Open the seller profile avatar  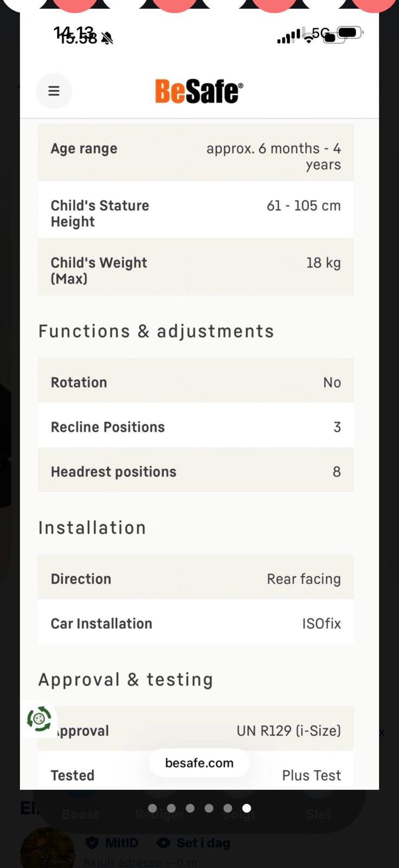[47, 849]
